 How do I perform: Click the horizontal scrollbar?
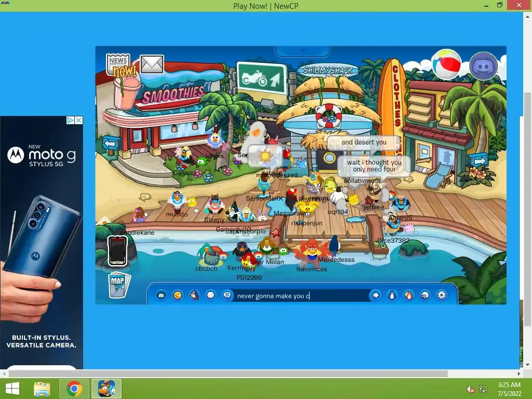(228, 374)
